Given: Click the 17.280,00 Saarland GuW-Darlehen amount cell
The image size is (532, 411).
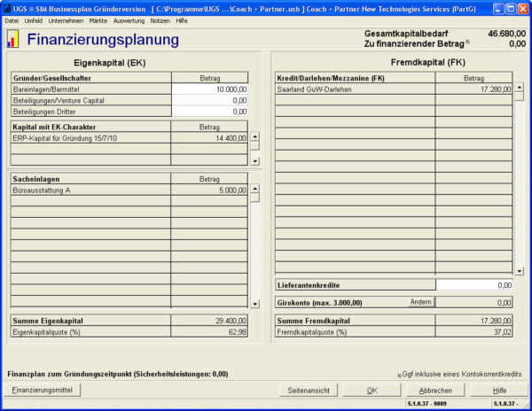Looking at the screenshot, I should coord(474,89).
